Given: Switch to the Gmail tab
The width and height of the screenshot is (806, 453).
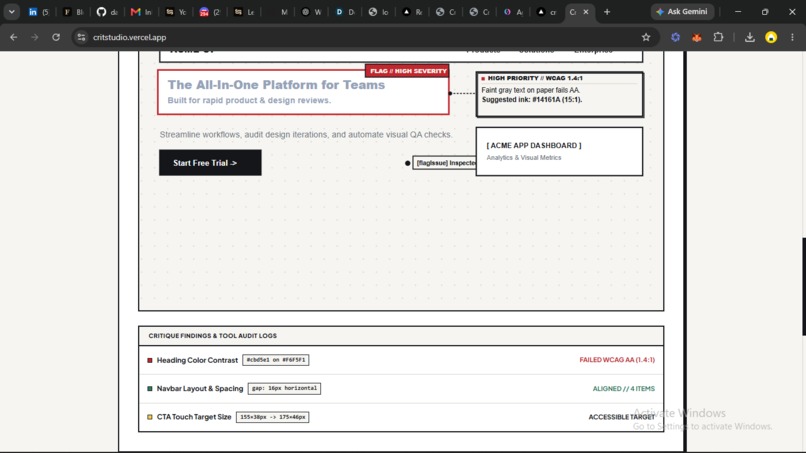Looking at the screenshot, I should point(141,12).
